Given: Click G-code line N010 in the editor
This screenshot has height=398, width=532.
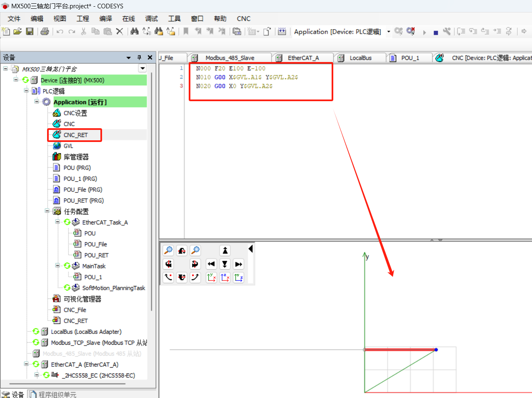Looking at the screenshot, I should [x=247, y=77].
